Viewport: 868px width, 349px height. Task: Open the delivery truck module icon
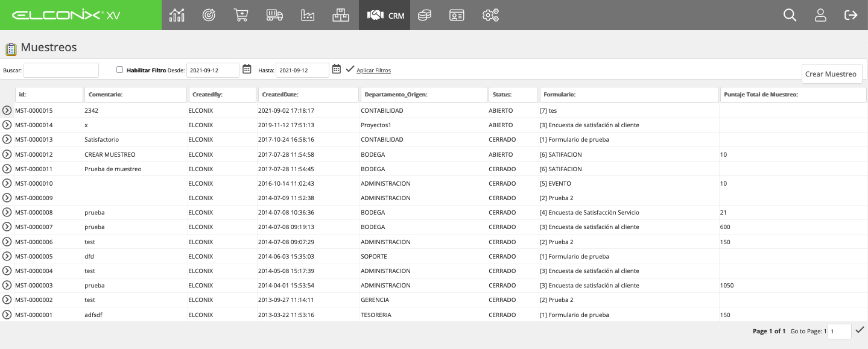(x=274, y=15)
